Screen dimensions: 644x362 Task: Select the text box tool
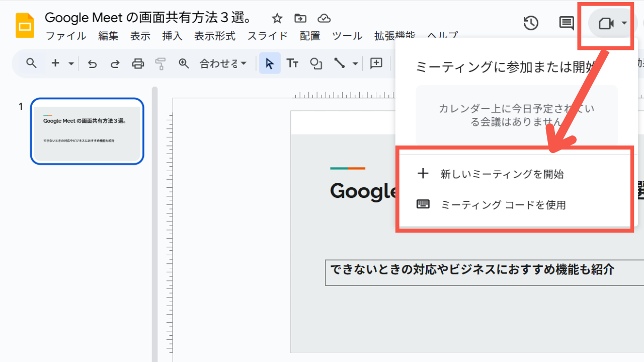tap(292, 63)
